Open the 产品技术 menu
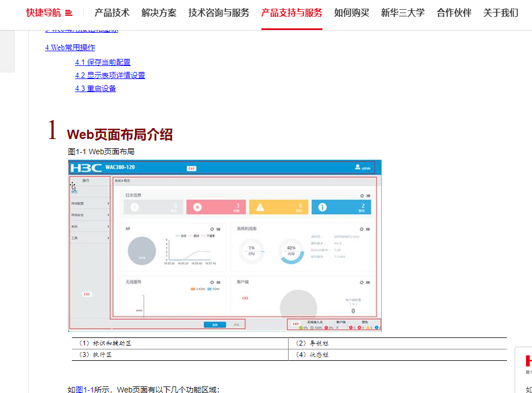This screenshot has width=532, height=393. [x=112, y=13]
